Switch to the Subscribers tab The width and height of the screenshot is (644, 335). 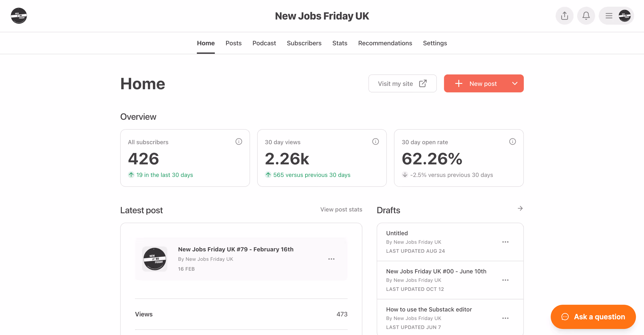304,43
